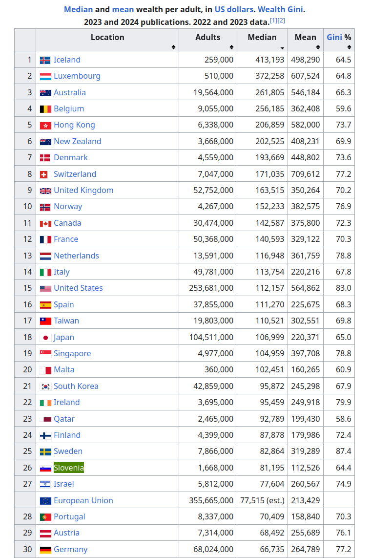
Task: Open the Gini header link
Action: [x=334, y=37]
